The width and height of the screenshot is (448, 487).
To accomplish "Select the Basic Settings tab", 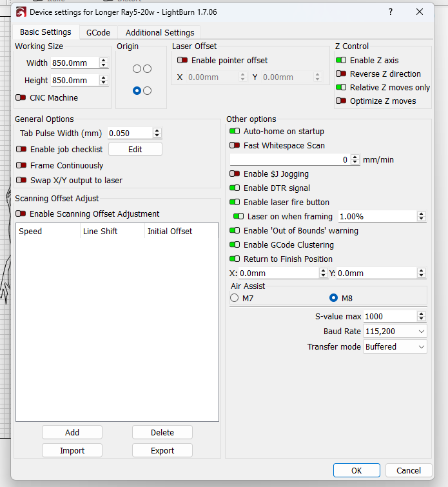I will pos(46,32).
